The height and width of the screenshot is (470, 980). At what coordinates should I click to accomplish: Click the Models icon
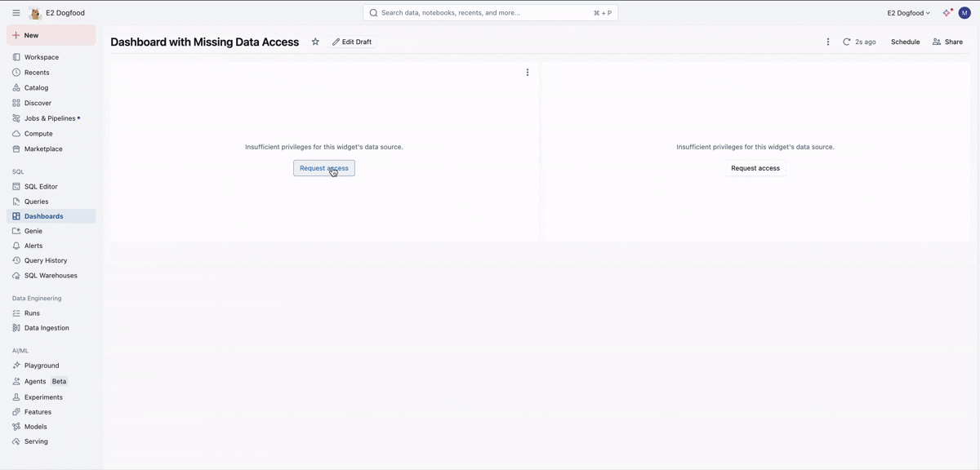[x=16, y=427]
